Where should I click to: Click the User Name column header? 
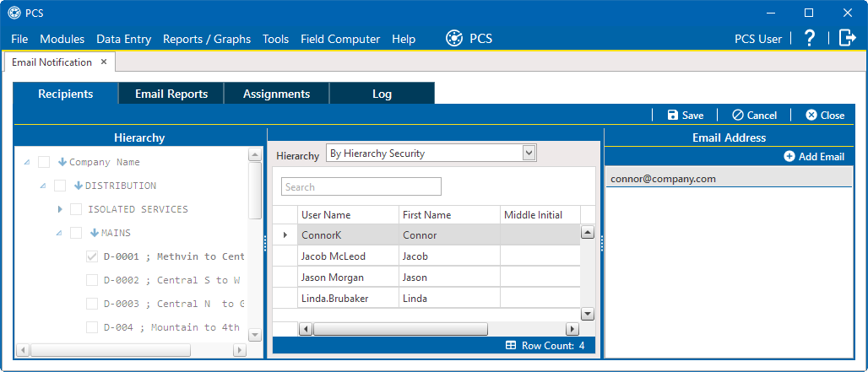348,215
